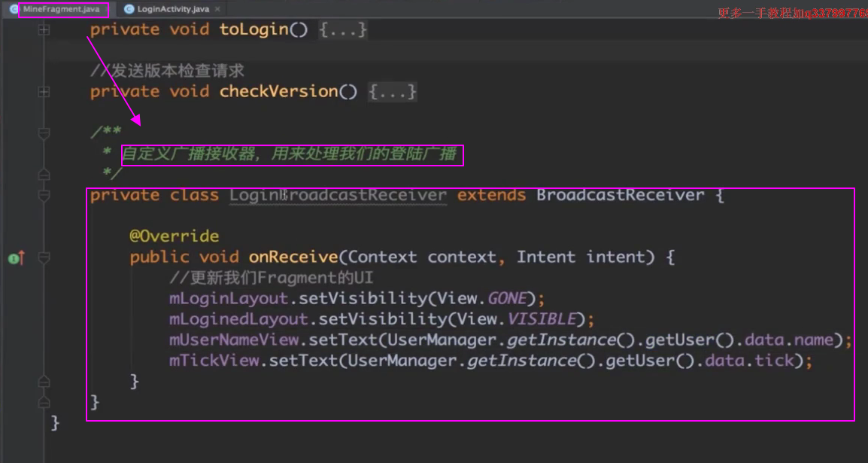This screenshot has height=463, width=868.
Task: Switch to the MineFragment.java tab
Action: click(62, 10)
